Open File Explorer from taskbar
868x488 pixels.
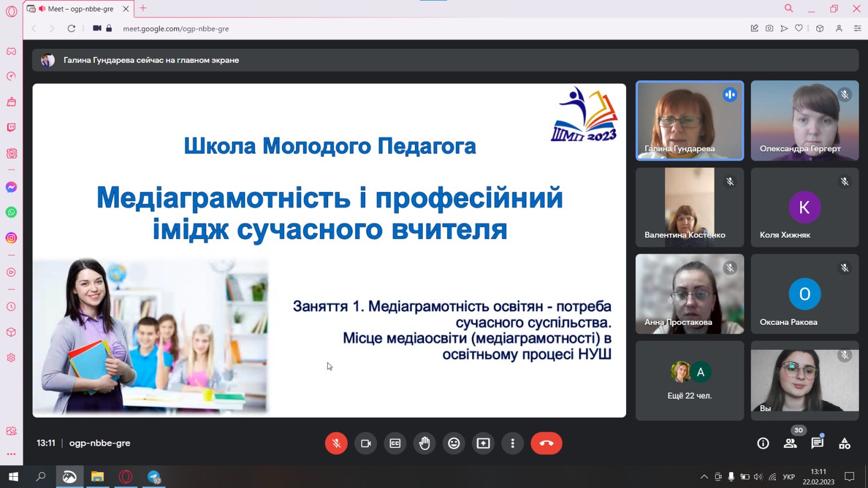[x=97, y=477]
